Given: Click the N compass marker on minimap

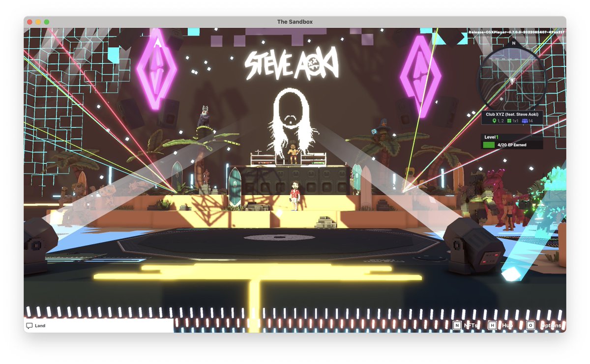Looking at the screenshot, I should 513,43.
